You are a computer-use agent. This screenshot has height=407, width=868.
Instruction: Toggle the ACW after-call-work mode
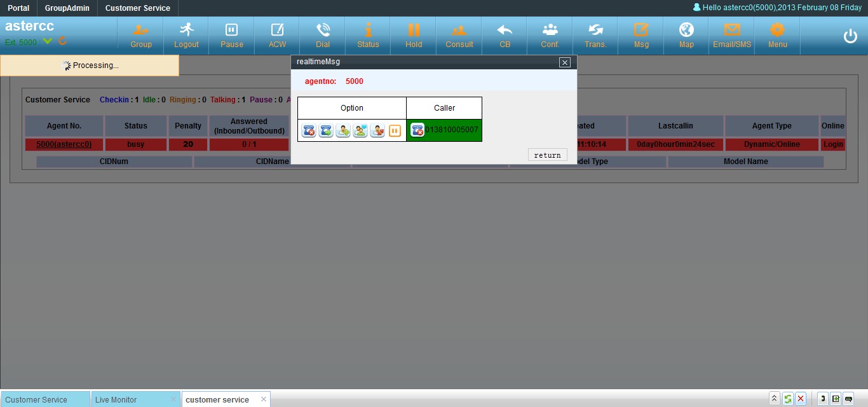point(277,36)
